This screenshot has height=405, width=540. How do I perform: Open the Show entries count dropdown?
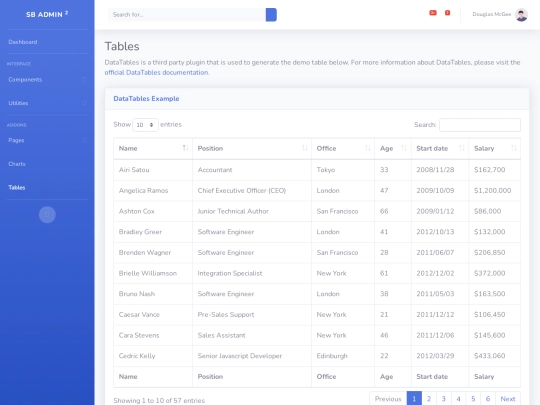(145, 125)
